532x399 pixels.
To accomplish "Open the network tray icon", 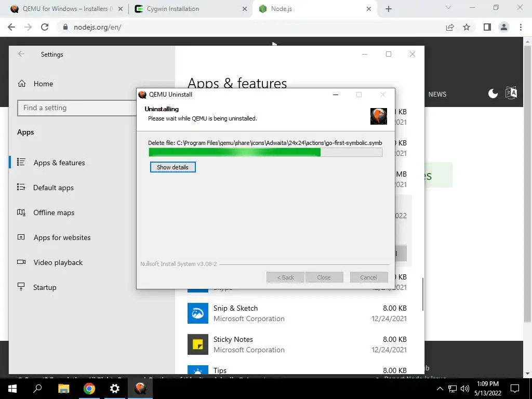I will click(453, 389).
